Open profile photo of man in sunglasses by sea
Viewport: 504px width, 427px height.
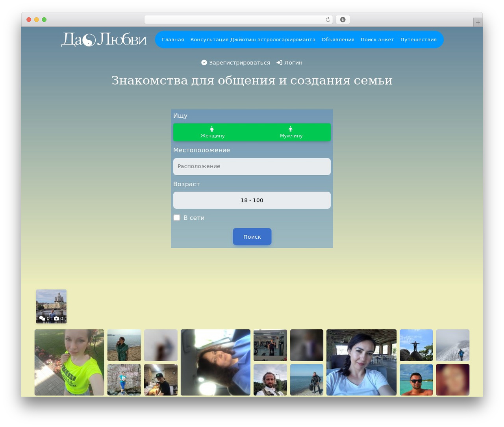pyautogui.click(x=416, y=380)
